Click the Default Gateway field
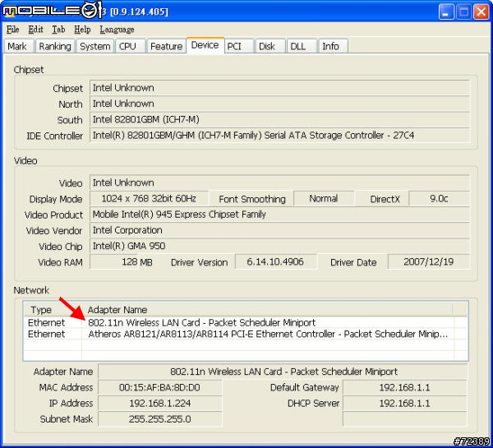493x448 pixels. tap(405, 387)
